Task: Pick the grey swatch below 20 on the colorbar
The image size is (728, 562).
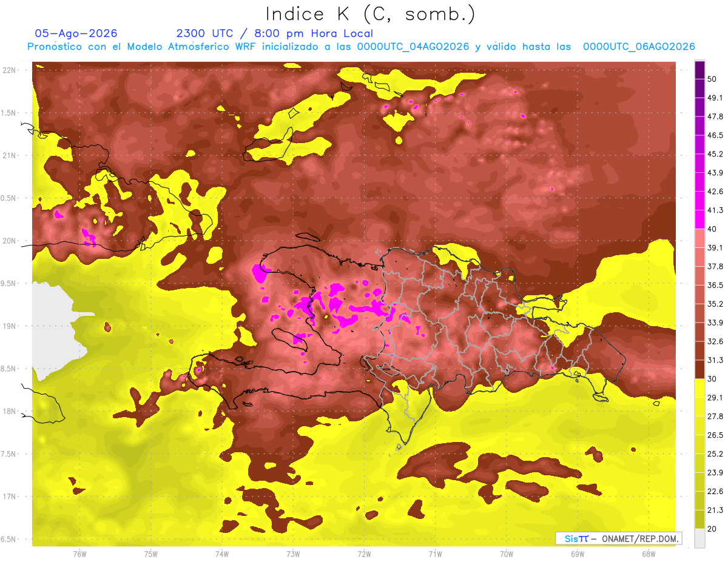Action: click(699, 538)
